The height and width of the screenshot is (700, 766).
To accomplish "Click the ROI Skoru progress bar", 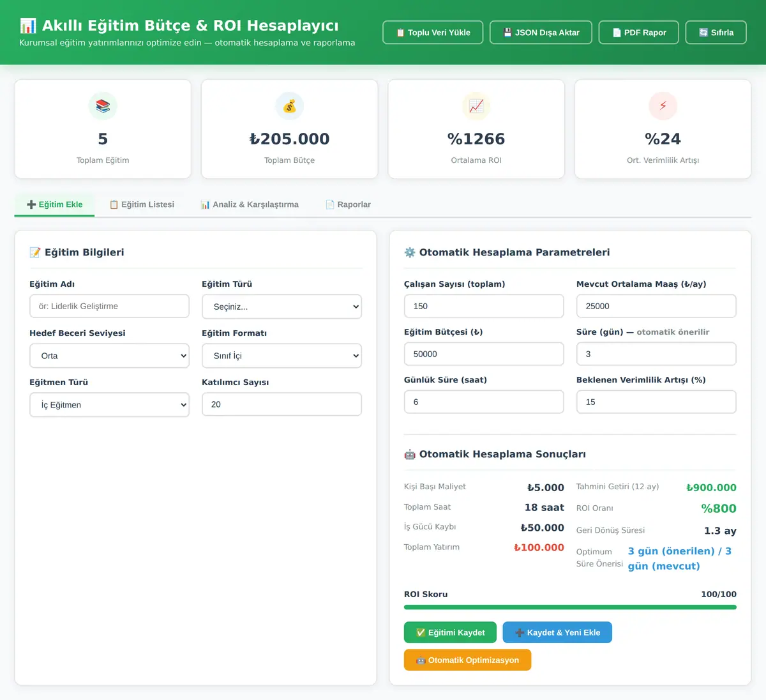I will tap(570, 607).
